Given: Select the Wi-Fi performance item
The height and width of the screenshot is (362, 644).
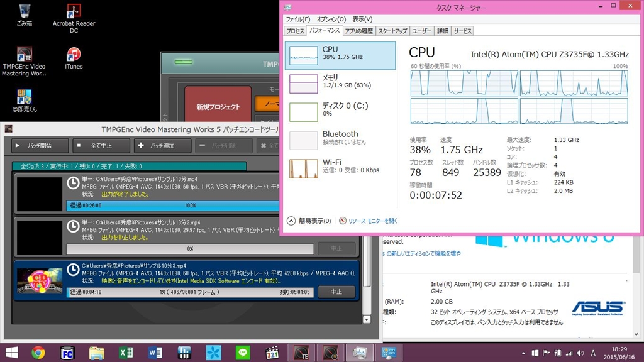Looking at the screenshot, I should point(340,168).
